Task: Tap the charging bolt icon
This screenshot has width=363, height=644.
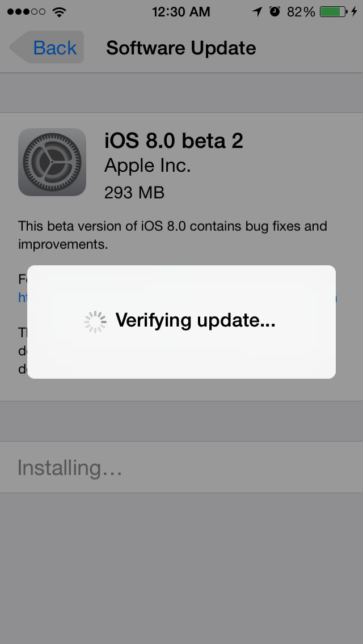Action: [354, 11]
